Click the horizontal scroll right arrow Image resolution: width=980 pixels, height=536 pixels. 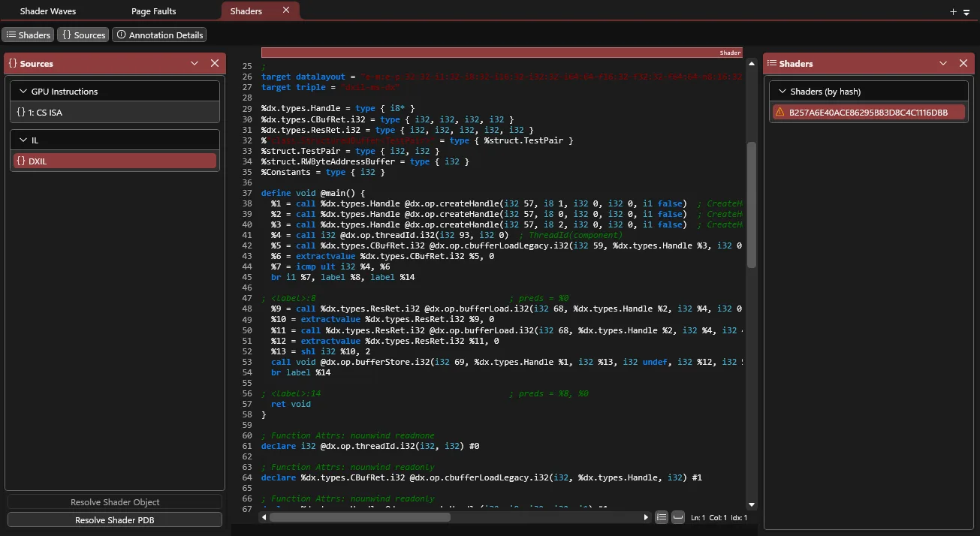click(x=646, y=517)
